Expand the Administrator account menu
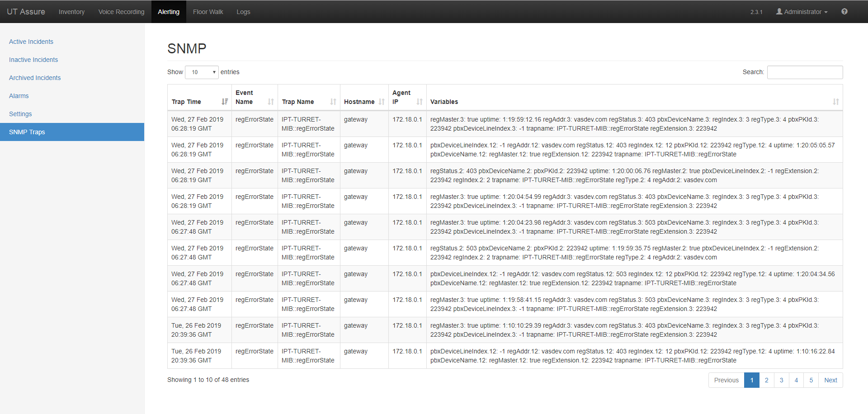Image resolution: width=868 pixels, height=414 pixels. click(x=802, y=12)
